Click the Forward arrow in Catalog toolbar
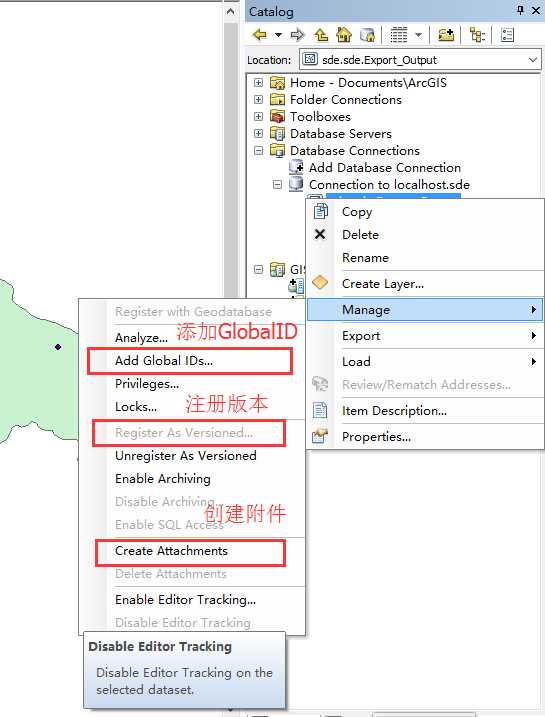 [298, 35]
